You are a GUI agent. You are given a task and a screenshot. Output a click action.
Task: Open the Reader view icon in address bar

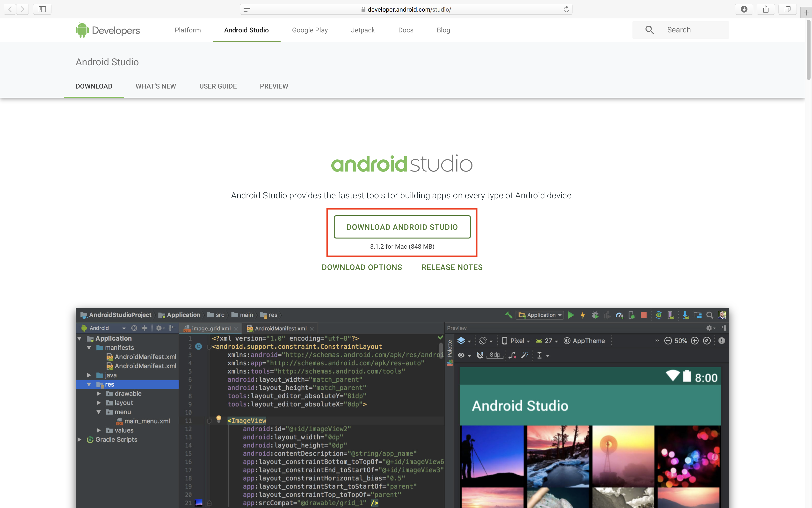(x=247, y=9)
